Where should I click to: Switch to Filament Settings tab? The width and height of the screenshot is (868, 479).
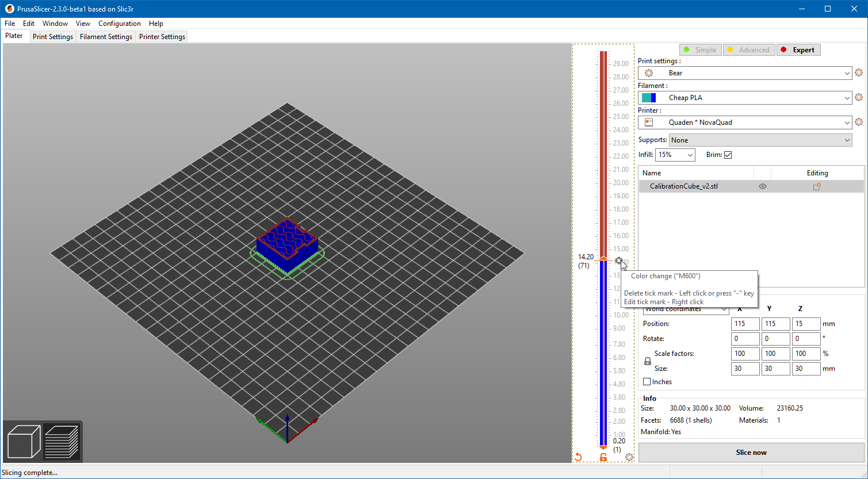pos(106,37)
